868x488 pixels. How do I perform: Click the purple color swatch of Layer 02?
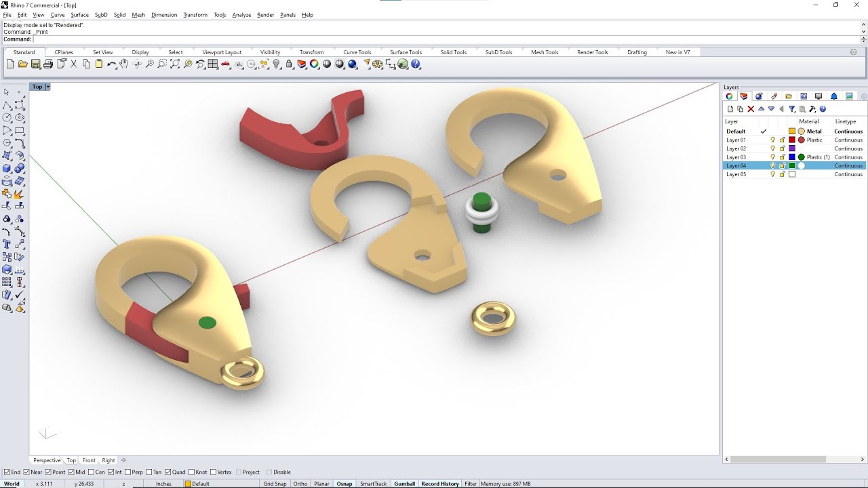click(x=791, y=148)
